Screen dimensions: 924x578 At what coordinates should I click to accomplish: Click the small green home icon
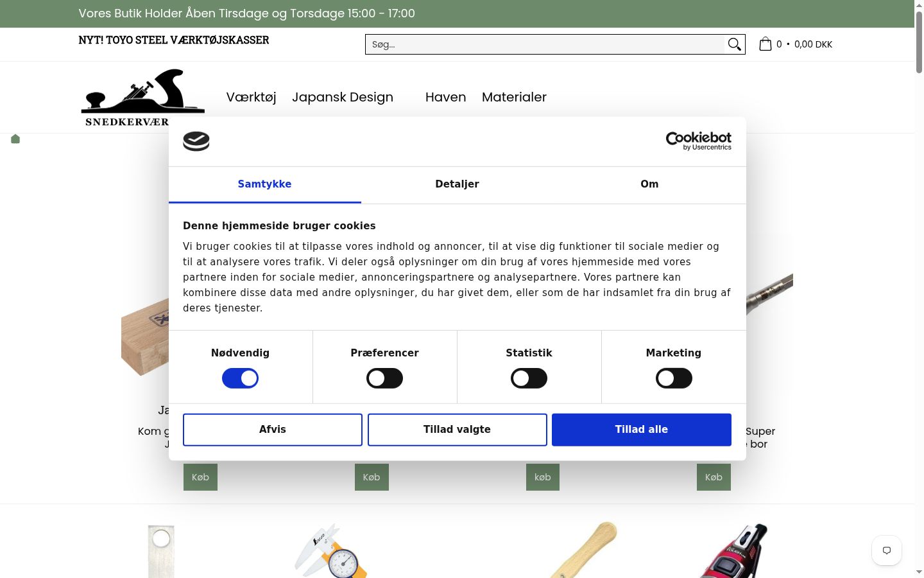(x=15, y=139)
